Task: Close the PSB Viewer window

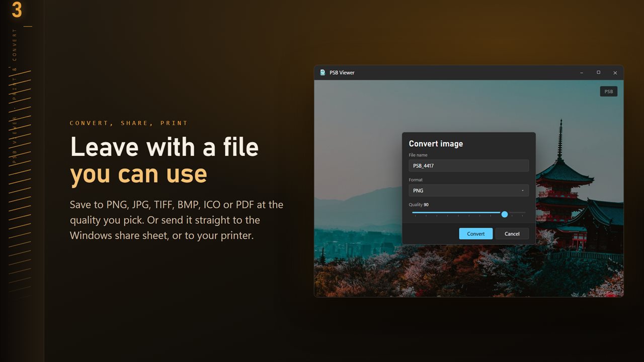Action: coord(615,72)
